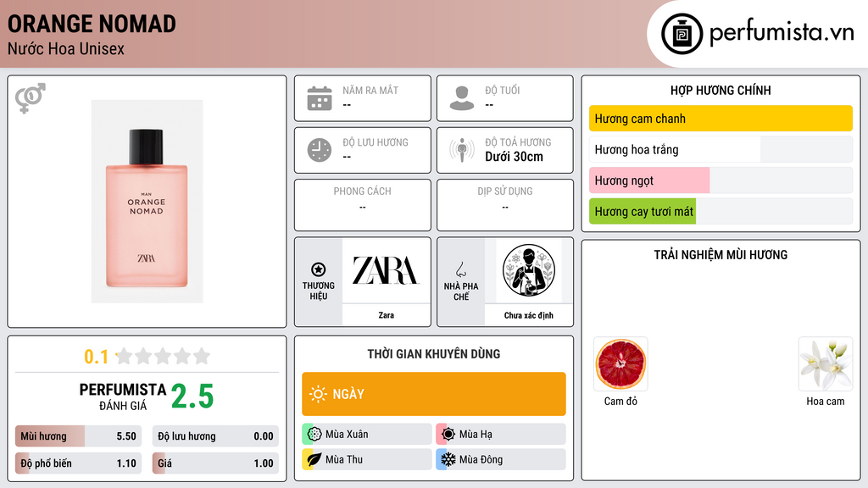Click the leaf icon for Mùa Thu
868x488 pixels.
point(314,459)
